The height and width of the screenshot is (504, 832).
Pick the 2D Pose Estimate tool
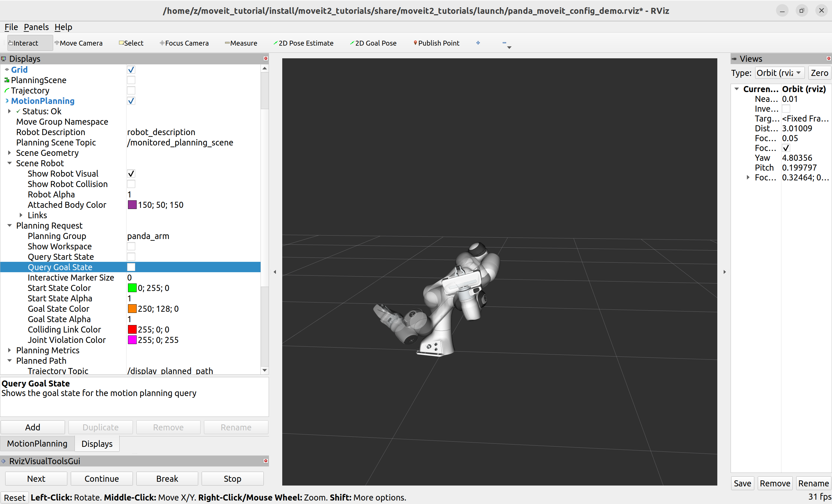click(x=303, y=43)
